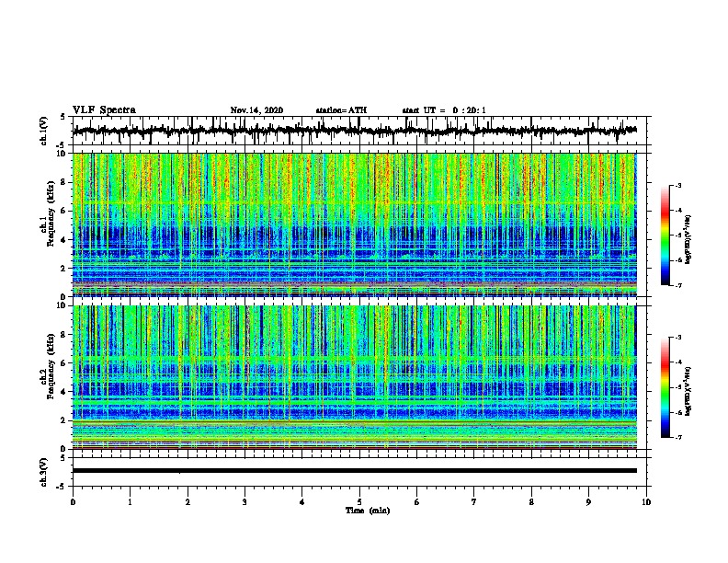Click the "-4" label on ch.2 color bar
728x563 pixels.
tap(677, 362)
